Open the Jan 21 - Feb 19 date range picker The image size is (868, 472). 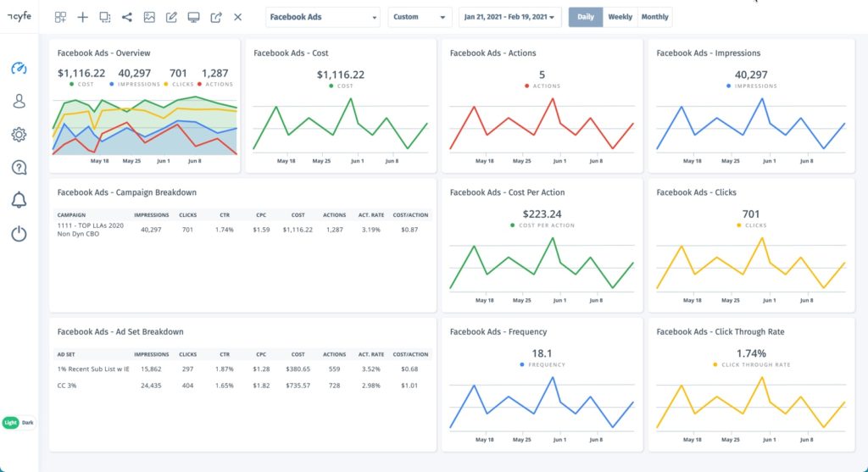point(509,17)
